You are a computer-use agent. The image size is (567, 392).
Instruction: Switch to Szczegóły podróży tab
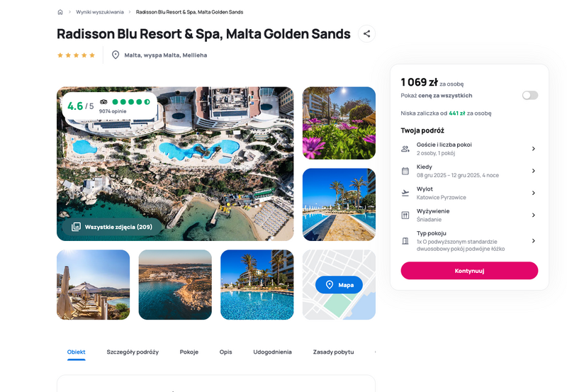(x=133, y=352)
